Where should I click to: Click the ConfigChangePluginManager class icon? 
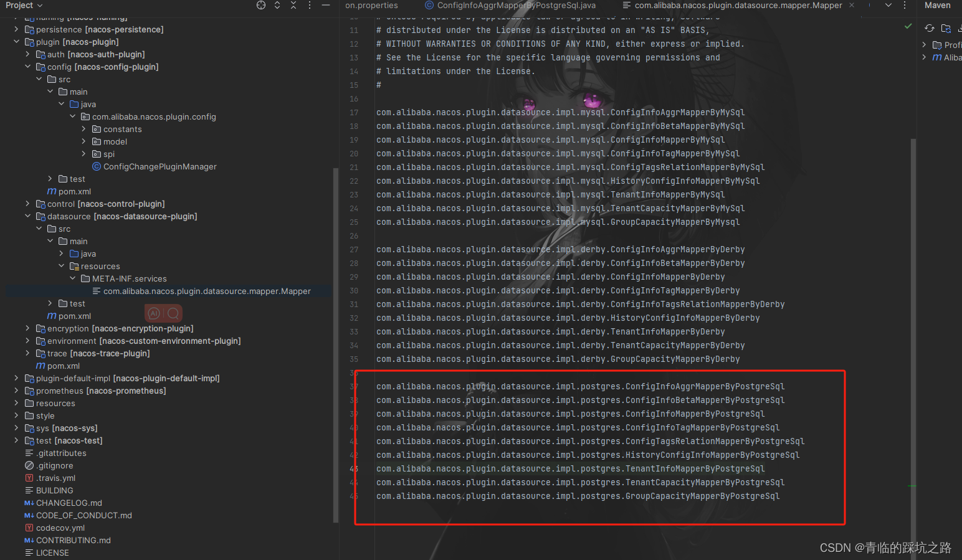pyautogui.click(x=97, y=166)
